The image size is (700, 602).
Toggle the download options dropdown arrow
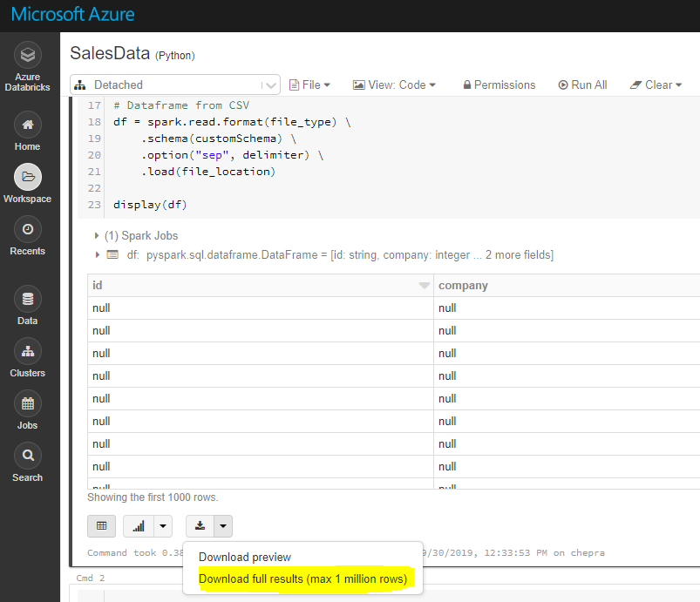223,526
